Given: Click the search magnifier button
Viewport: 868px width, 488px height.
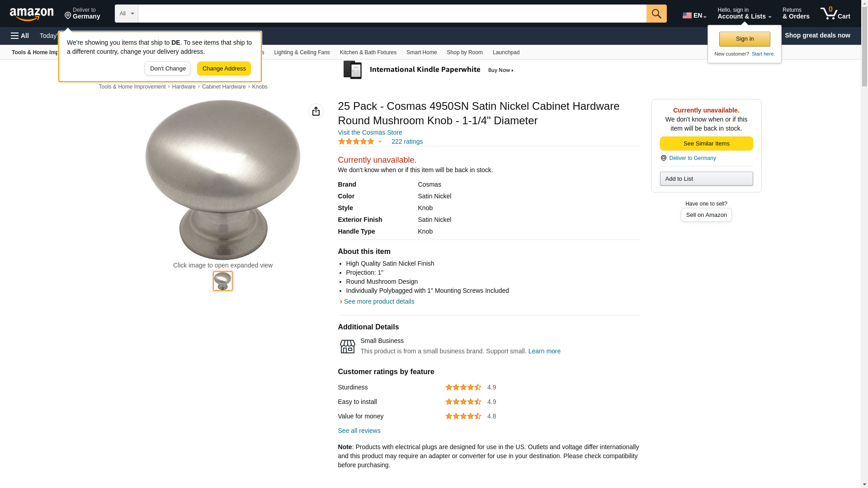Looking at the screenshot, I should 656,14.
